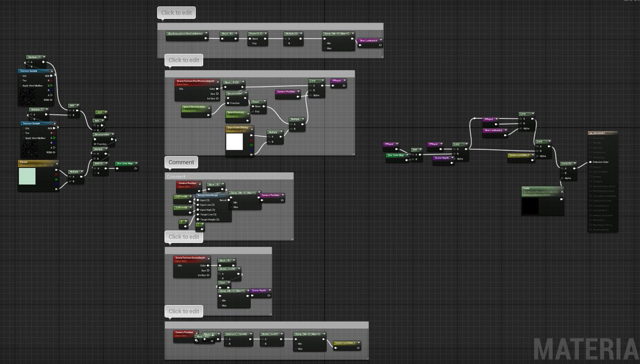Image resolution: width=640 pixels, height=364 pixels.
Task: Click the Alpha input pin on Lerp(r,0)
Action: pos(562,179)
